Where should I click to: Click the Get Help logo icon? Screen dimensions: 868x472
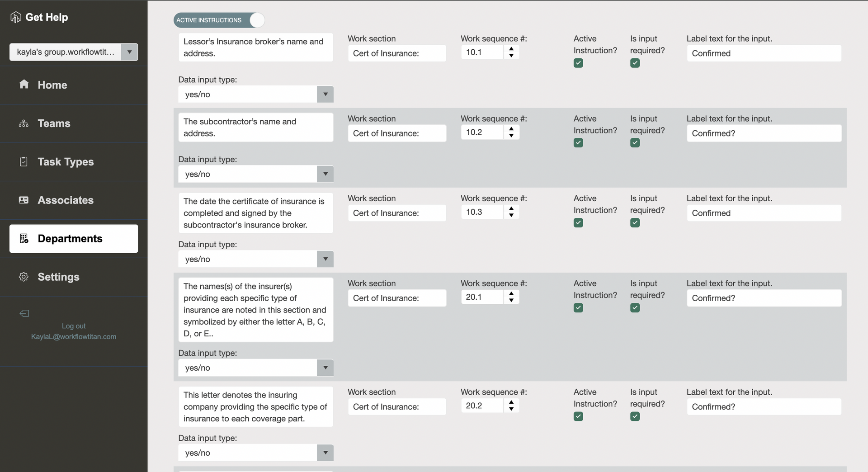pyautogui.click(x=16, y=17)
